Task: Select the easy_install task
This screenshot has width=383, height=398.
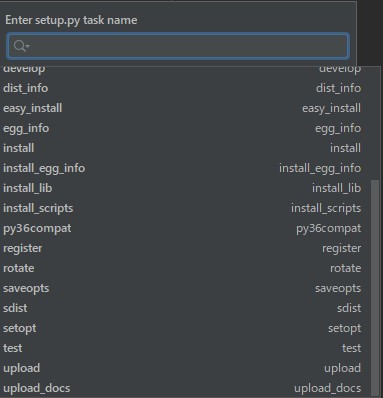Action: coord(185,108)
